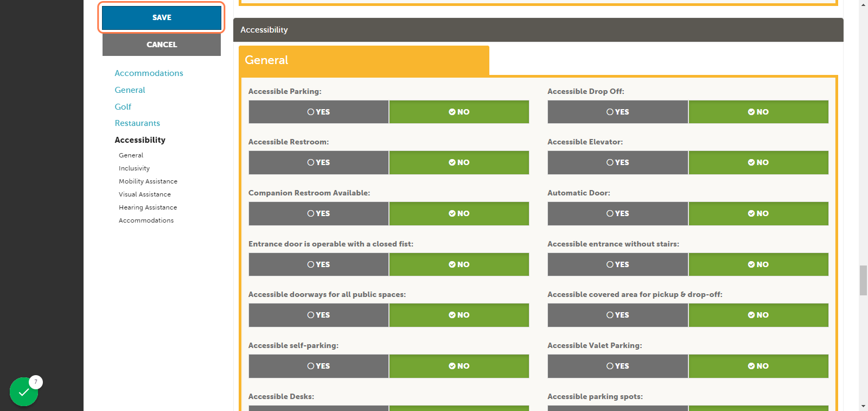This screenshot has width=868, height=411.
Task: Set Accessible self-parking to Yes
Action: (x=318, y=366)
